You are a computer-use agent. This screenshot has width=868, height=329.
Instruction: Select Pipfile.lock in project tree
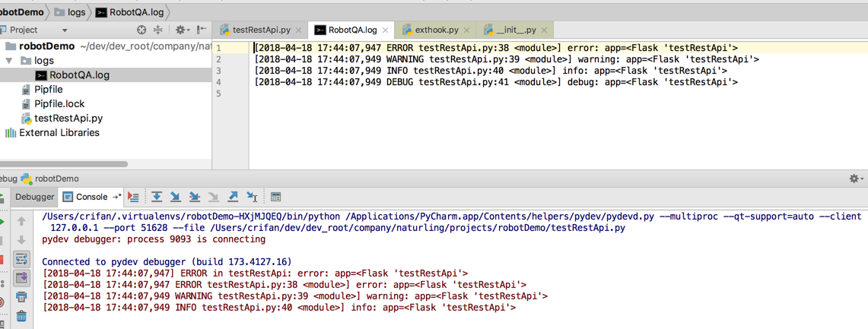[52, 103]
